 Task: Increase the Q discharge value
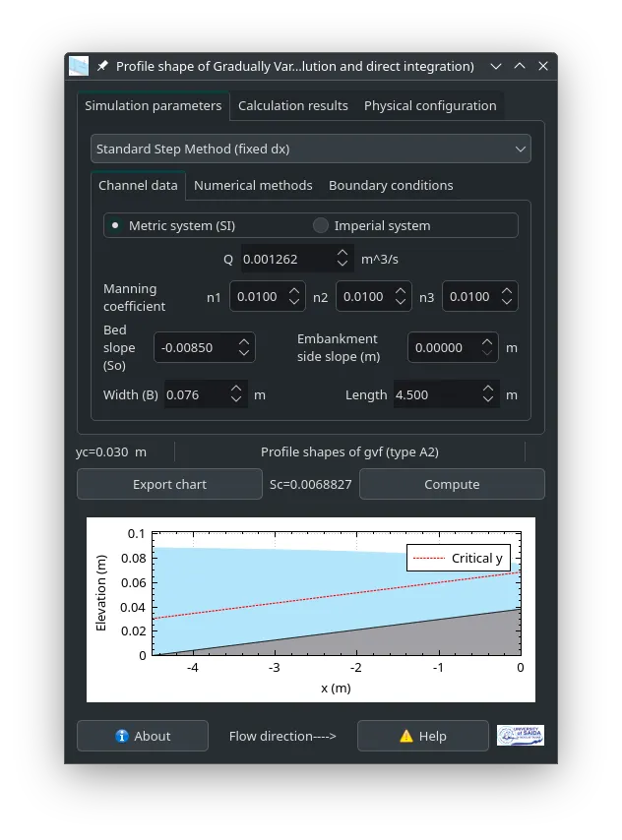(342, 253)
